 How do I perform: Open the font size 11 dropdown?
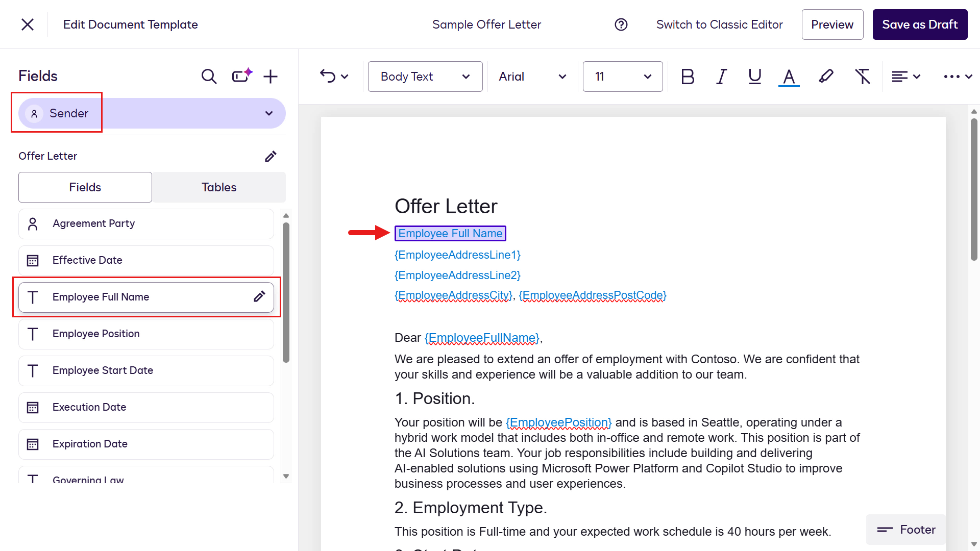point(623,77)
